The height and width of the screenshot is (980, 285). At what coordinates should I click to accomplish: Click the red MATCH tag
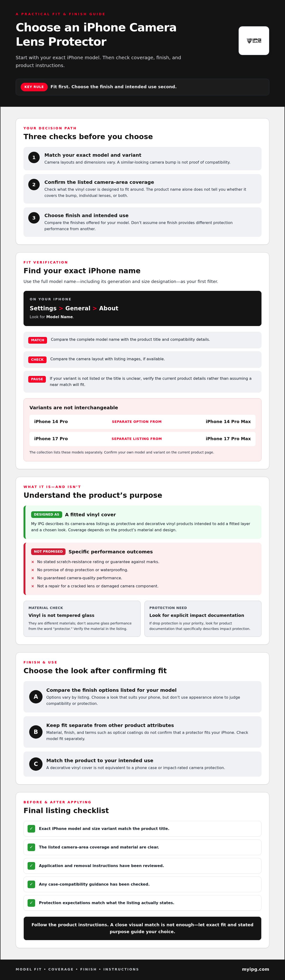click(38, 340)
